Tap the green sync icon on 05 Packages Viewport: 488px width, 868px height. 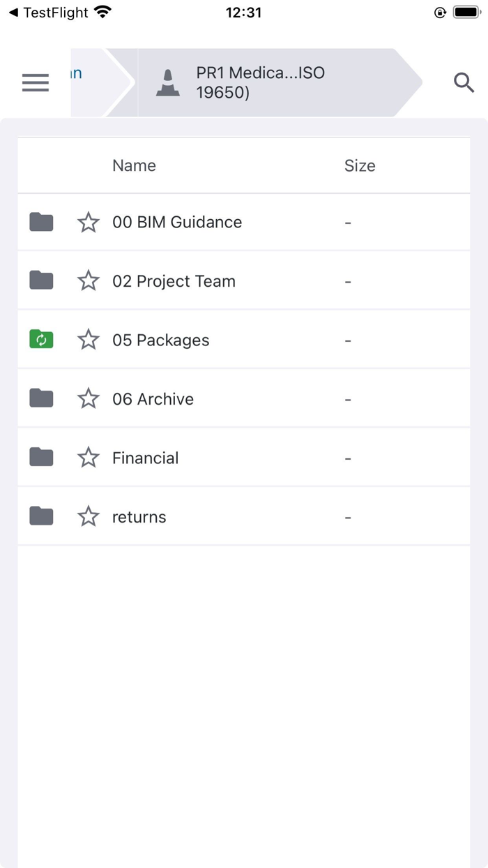pos(41,339)
